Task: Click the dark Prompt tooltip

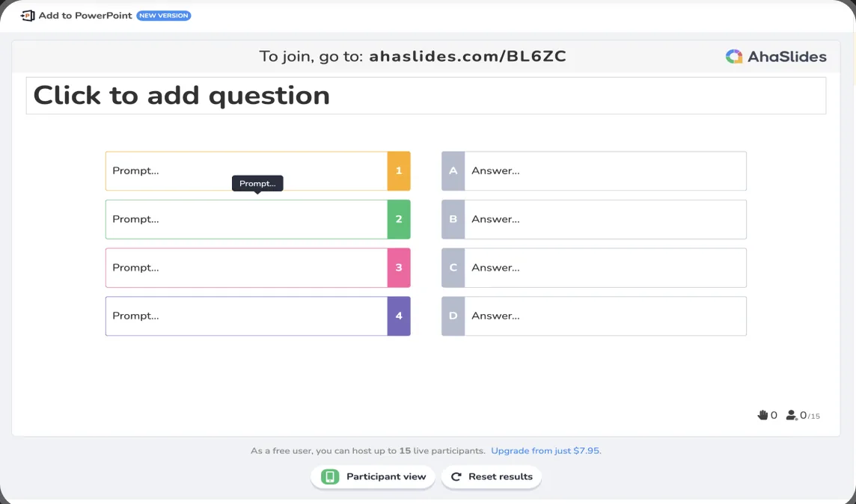Action: pos(257,184)
